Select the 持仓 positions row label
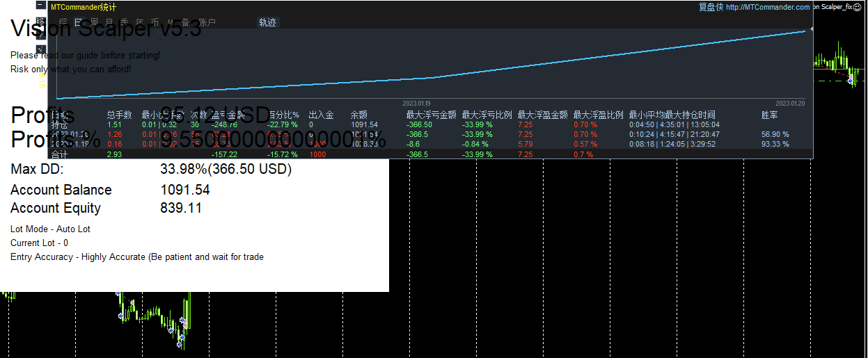Image resolution: width=868 pixels, height=358 pixels. pyautogui.click(x=59, y=125)
